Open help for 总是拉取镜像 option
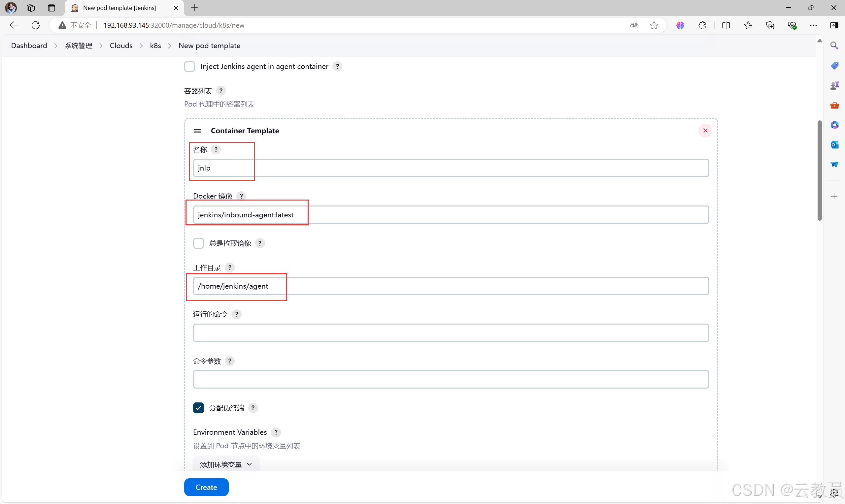This screenshot has width=845, height=504. pyautogui.click(x=260, y=243)
